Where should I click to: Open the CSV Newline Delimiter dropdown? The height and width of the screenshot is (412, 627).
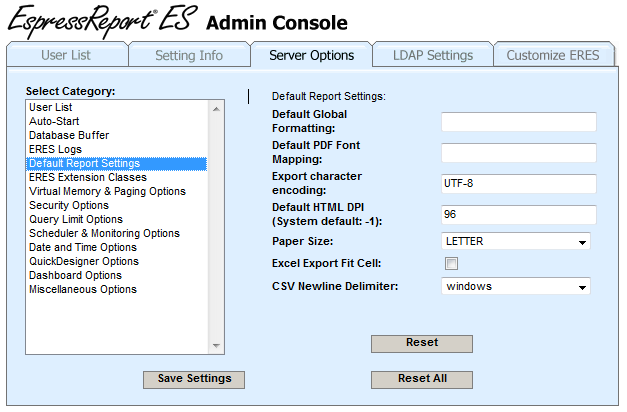(516, 286)
